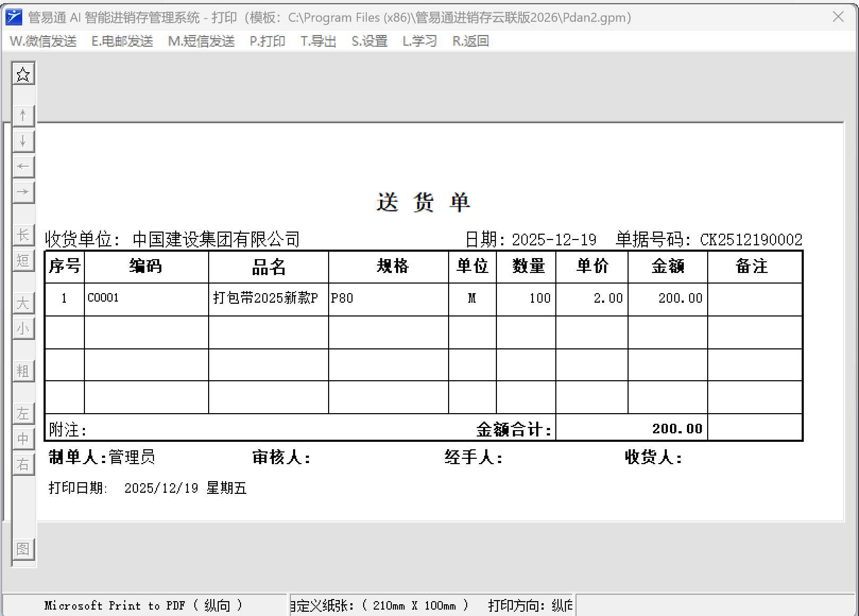Image resolution: width=859 pixels, height=616 pixels.
Task: Click the move left arrow button
Action: (x=23, y=167)
